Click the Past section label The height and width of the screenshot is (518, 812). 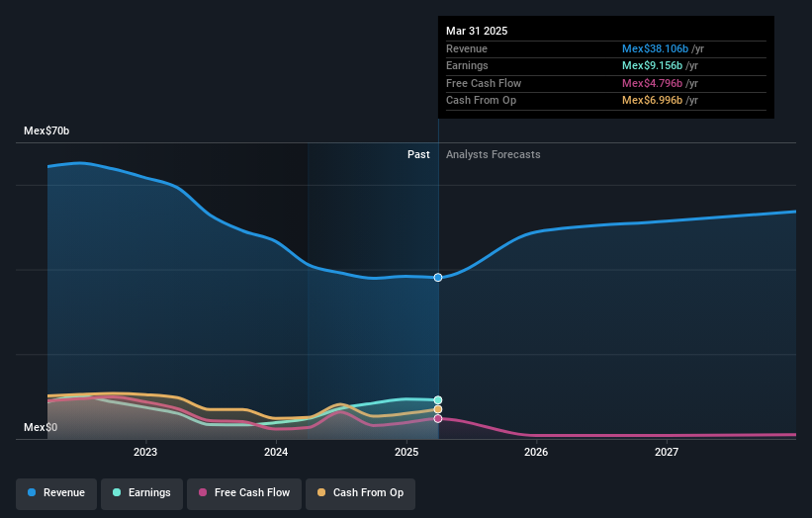[418, 154]
